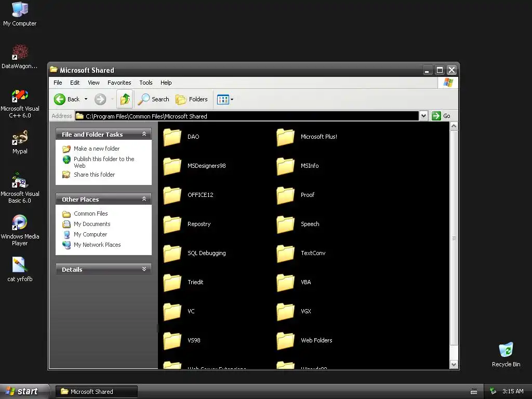Click the keyboard icon in taskbar
Image resolution: width=532 pixels, height=399 pixels.
pos(474,392)
